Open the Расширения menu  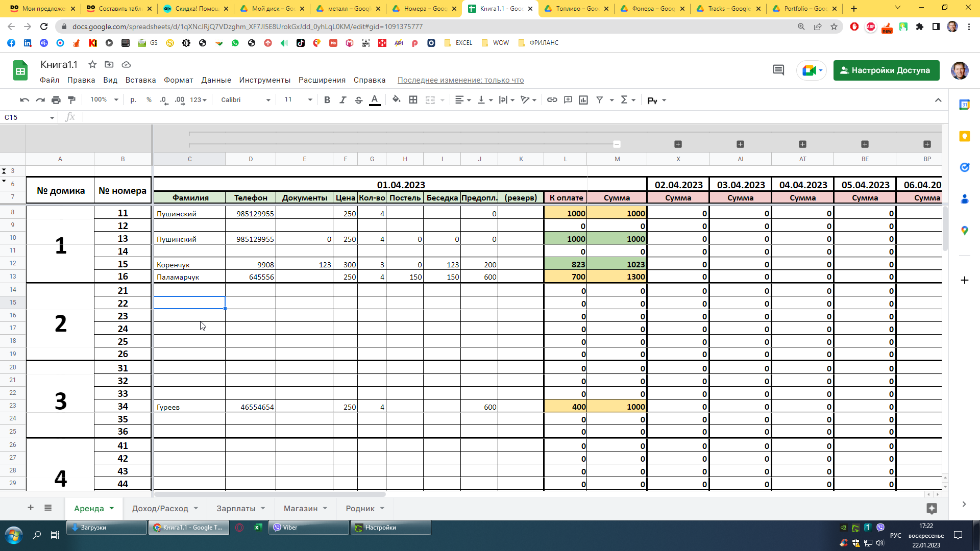coord(322,80)
